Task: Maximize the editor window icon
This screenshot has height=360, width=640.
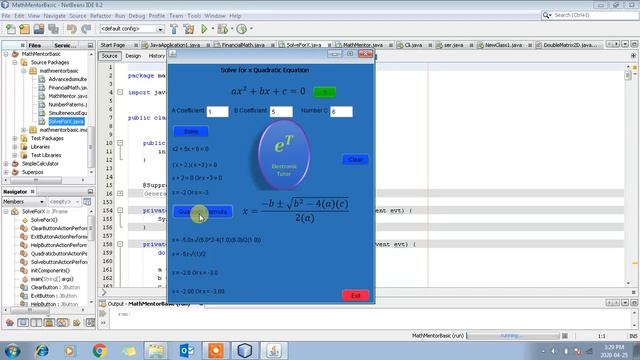Action: (x=634, y=44)
